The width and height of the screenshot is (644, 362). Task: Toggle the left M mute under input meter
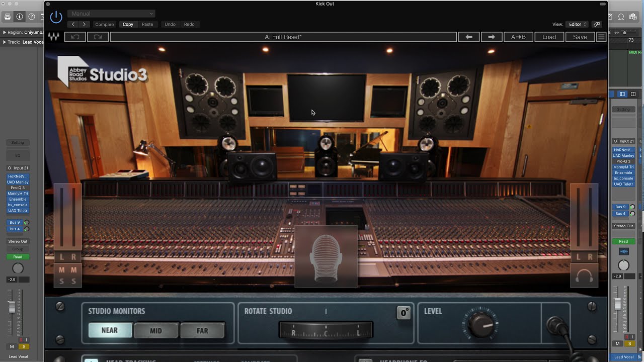click(x=62, y=270)
